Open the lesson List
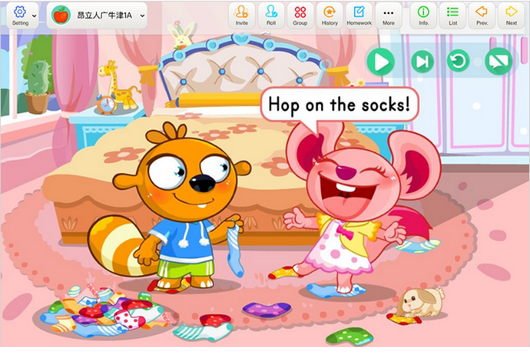 tap(453, 16)
